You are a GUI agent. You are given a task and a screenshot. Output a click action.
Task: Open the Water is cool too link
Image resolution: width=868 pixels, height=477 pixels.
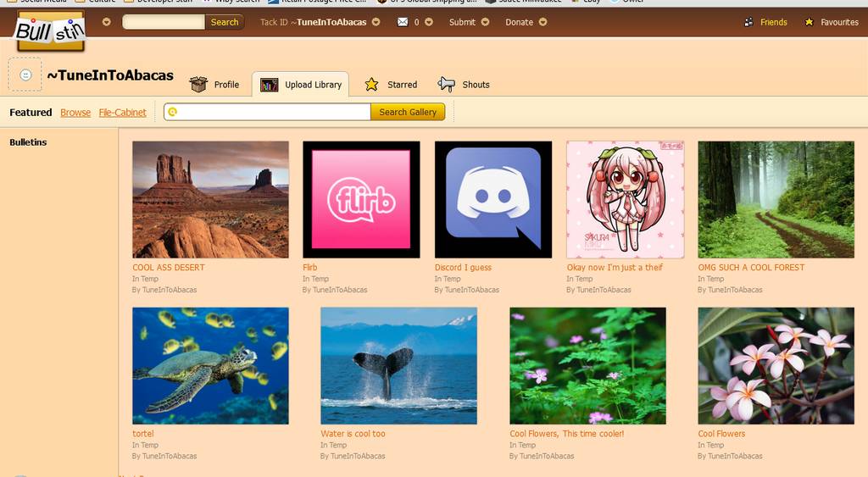click(x=353, y=434)
